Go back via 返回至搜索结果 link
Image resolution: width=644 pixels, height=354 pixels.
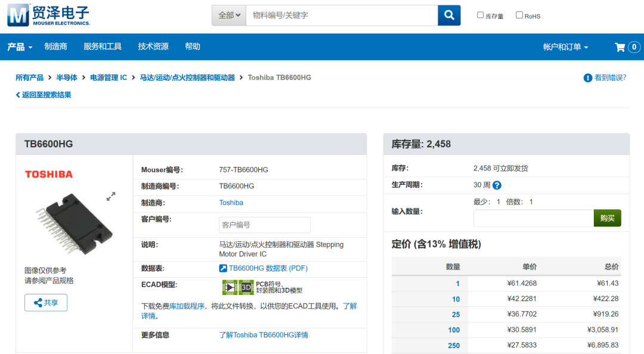[44, 95]
